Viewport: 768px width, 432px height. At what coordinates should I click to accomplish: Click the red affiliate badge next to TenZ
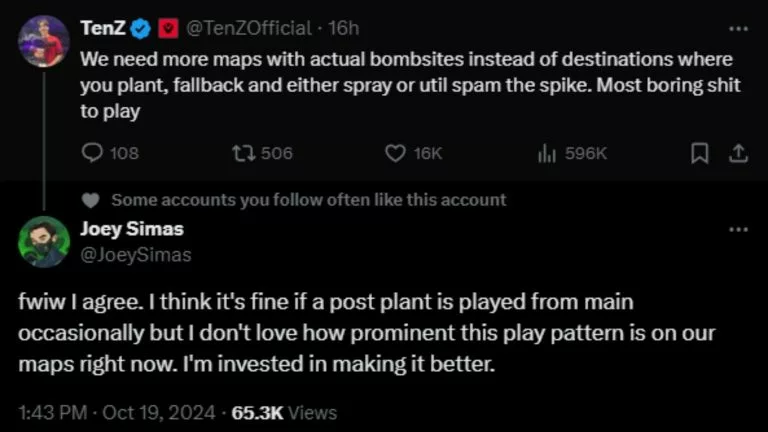(x=168, y=28)
